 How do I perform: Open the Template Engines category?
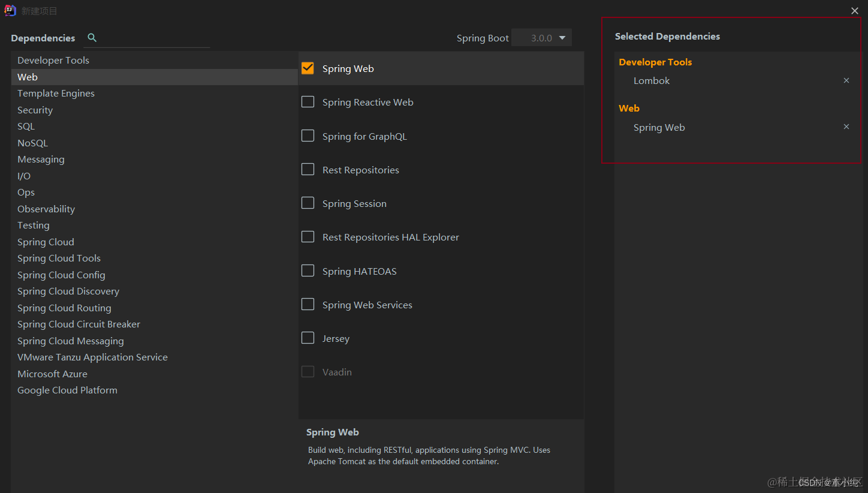pyautogui.click(x=56, y=94)
